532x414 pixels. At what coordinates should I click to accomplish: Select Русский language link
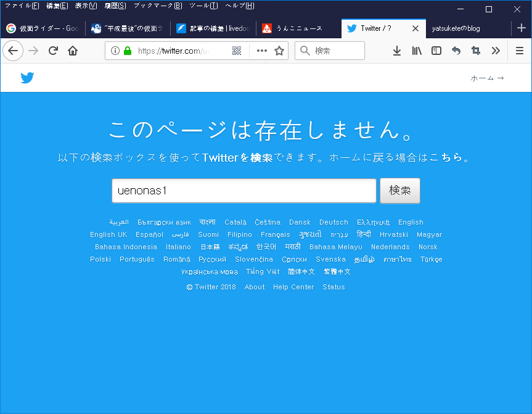tap(212, 259)
